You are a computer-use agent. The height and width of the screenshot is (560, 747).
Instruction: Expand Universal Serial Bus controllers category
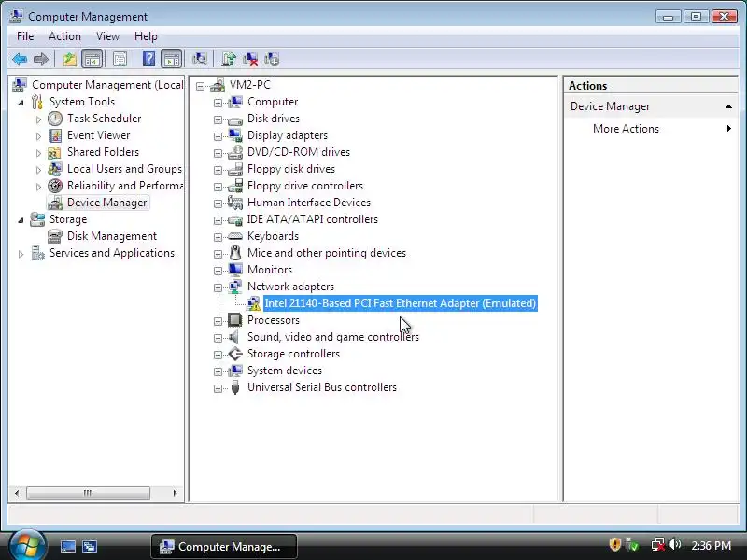pos(218,388)
